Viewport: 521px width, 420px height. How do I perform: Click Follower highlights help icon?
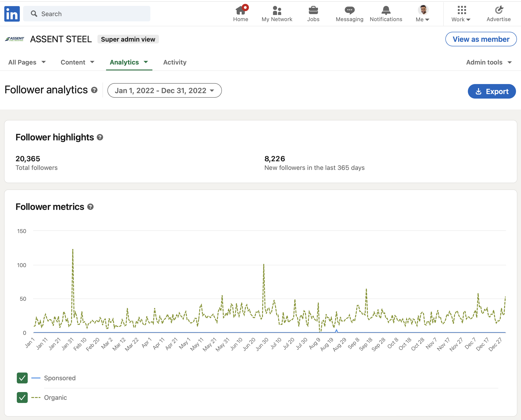coord(100,137)
